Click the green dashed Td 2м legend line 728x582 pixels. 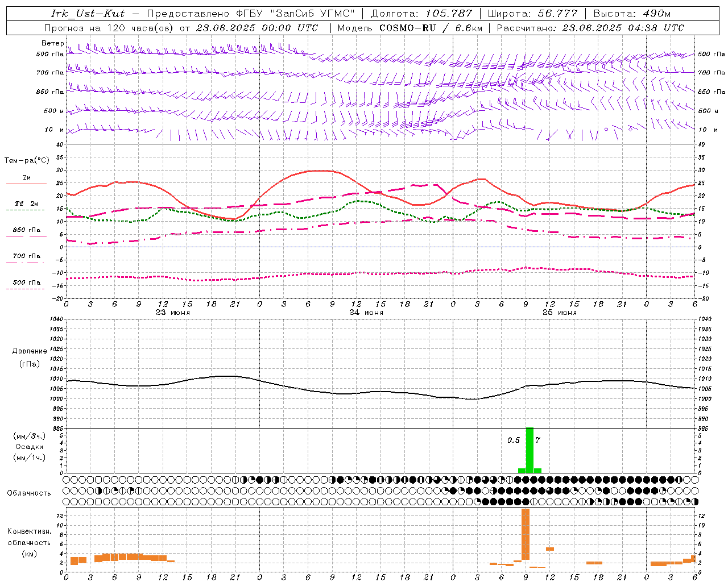click(x=25, y=210)
